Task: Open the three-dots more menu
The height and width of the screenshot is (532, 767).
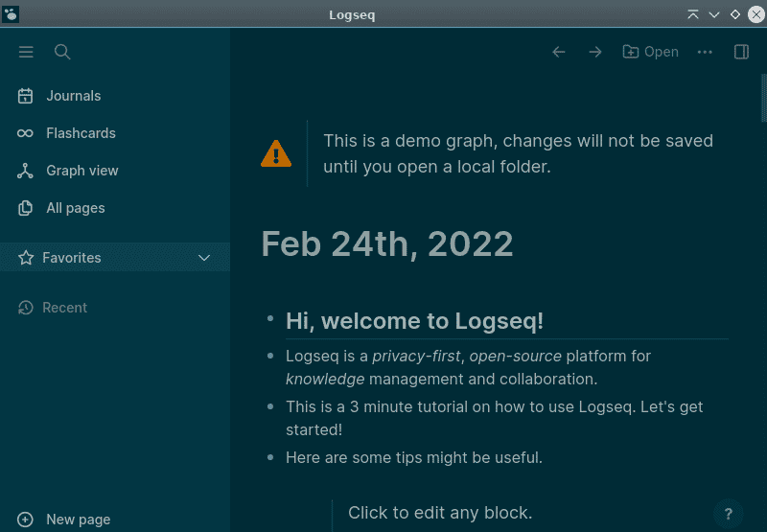Action: pos(705,52)
